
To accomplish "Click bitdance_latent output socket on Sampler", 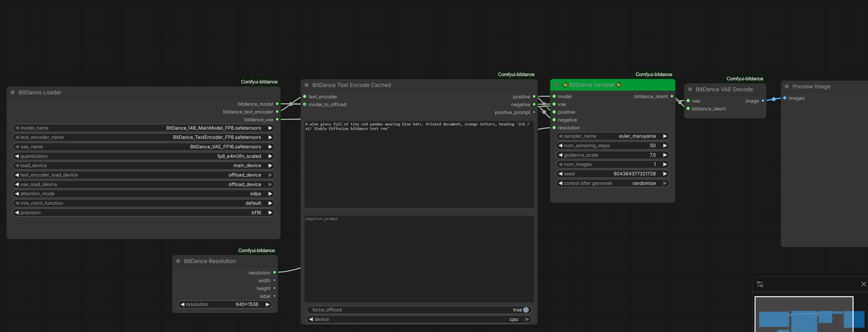I will pyautogui.click(x=672, y=96).
